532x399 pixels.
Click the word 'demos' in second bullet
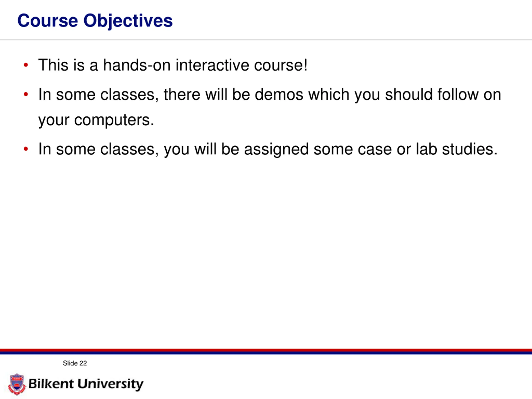279,94
